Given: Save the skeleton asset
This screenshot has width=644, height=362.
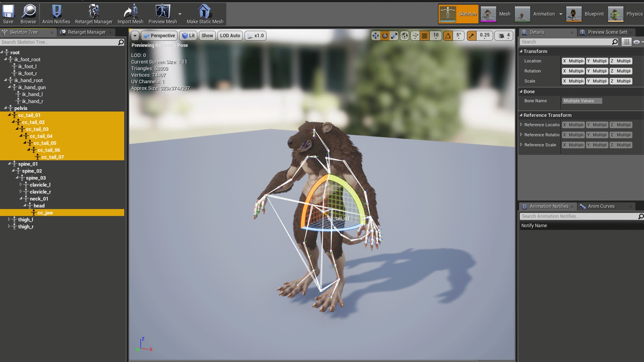Looking at the screenshot, I should coord(8,13).
